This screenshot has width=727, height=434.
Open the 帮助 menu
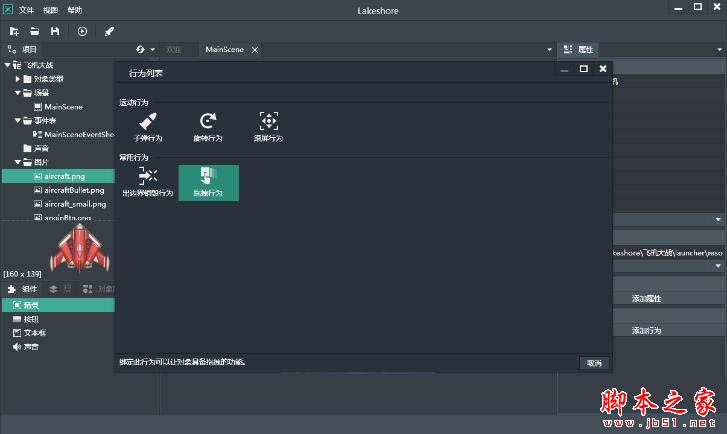click(75, 10)
